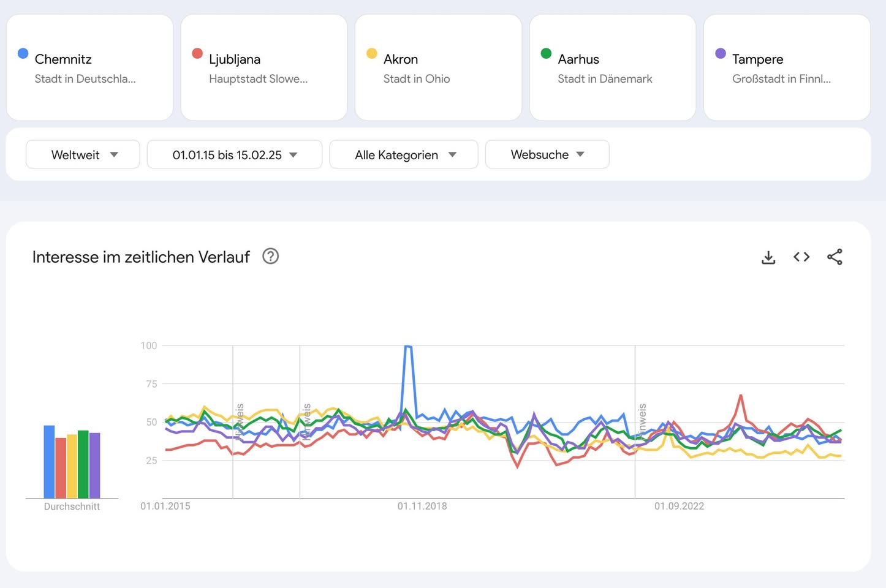Viewport: 886px width, 588px height.
Task: Click the blue Chemnitz color dot
Action: (x=23, y=53)
